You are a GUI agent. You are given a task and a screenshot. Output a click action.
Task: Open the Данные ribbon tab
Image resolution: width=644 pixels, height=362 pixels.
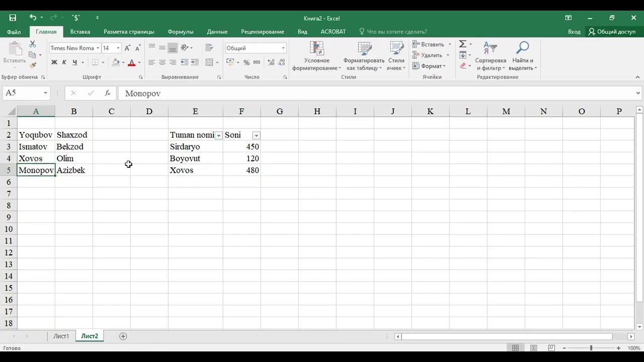click(217, 32)
